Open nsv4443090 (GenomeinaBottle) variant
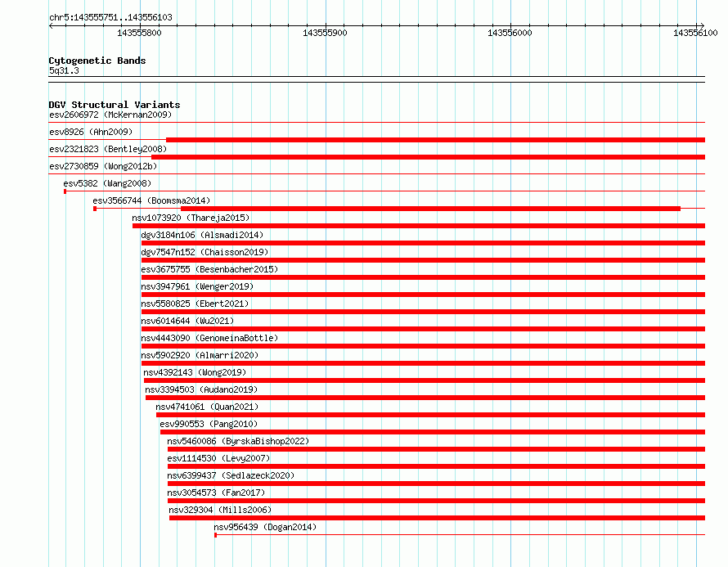728x567 pixels. (209, 338)
